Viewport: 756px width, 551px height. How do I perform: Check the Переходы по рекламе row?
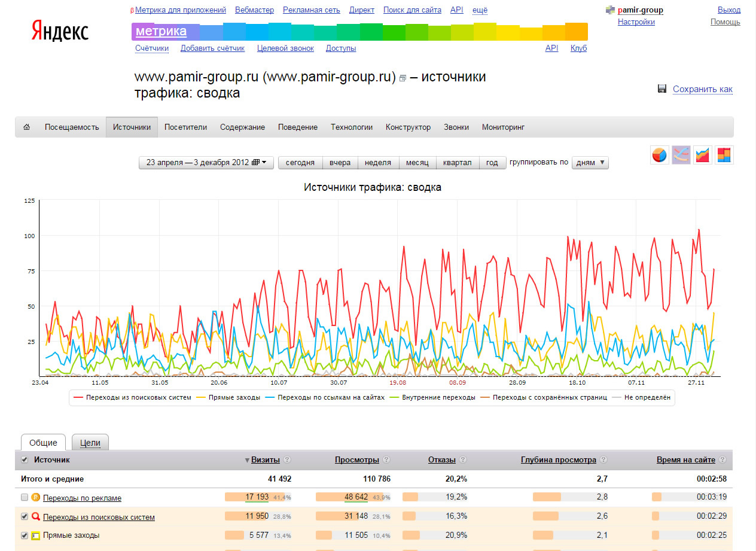tap(25, 497)
